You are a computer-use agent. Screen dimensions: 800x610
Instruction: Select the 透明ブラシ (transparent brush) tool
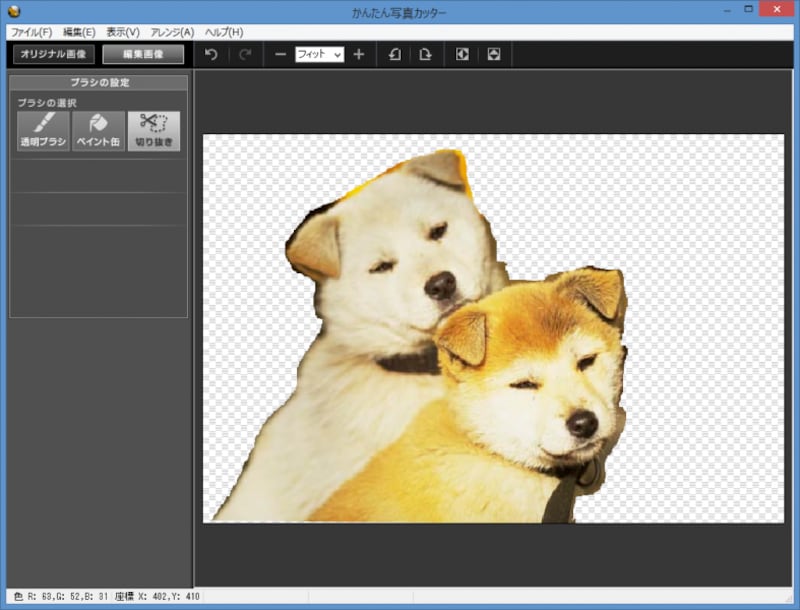[42, 130]
